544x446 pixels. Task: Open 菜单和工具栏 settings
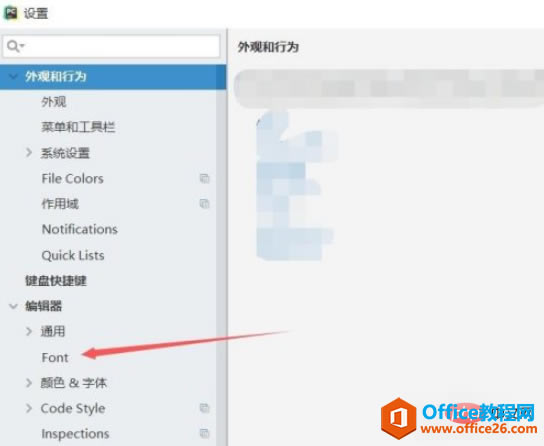pyautogui.click(x=78, y=127)
